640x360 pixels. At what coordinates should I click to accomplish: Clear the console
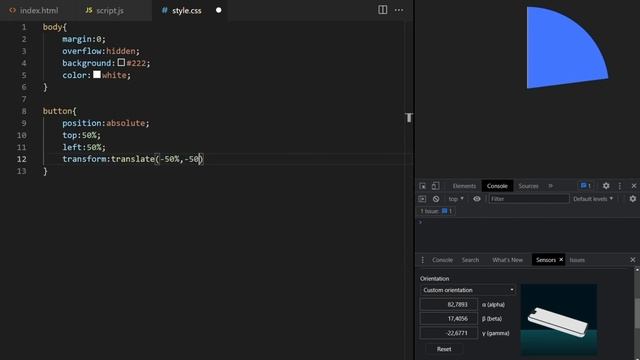[436, 199]
